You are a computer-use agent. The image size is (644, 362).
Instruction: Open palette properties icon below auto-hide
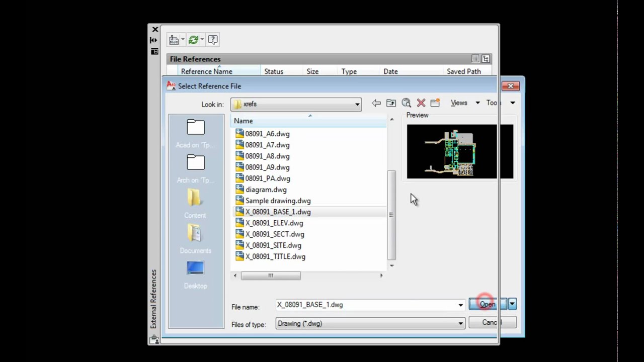point(154,51)
